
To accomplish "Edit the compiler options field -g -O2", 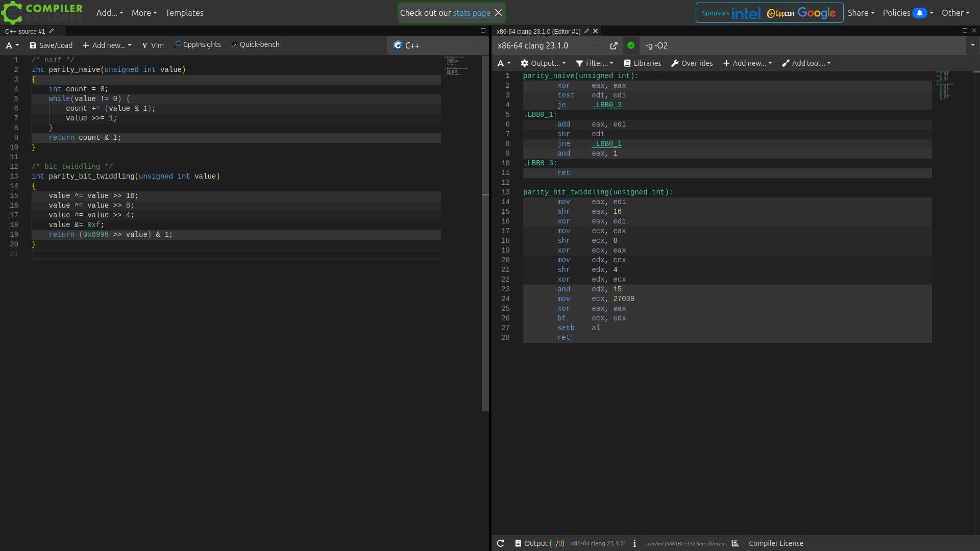I will click(803, 45).
